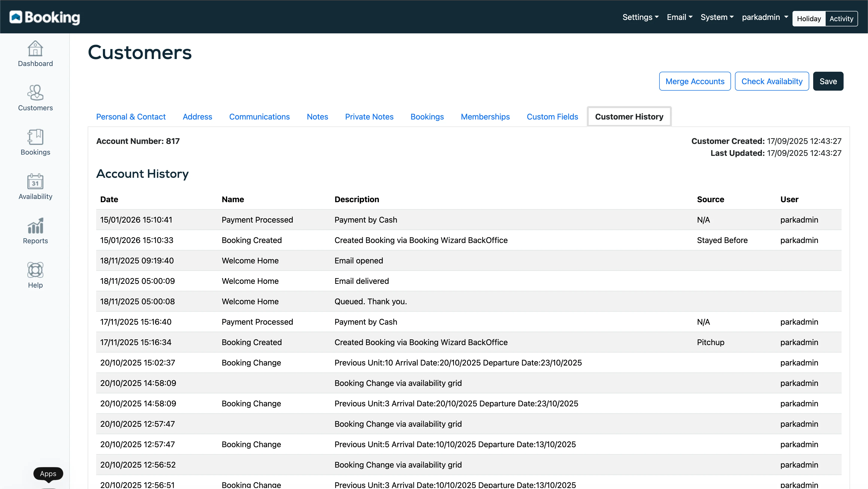Select date 15/01/2026 15:10:41

136,220
